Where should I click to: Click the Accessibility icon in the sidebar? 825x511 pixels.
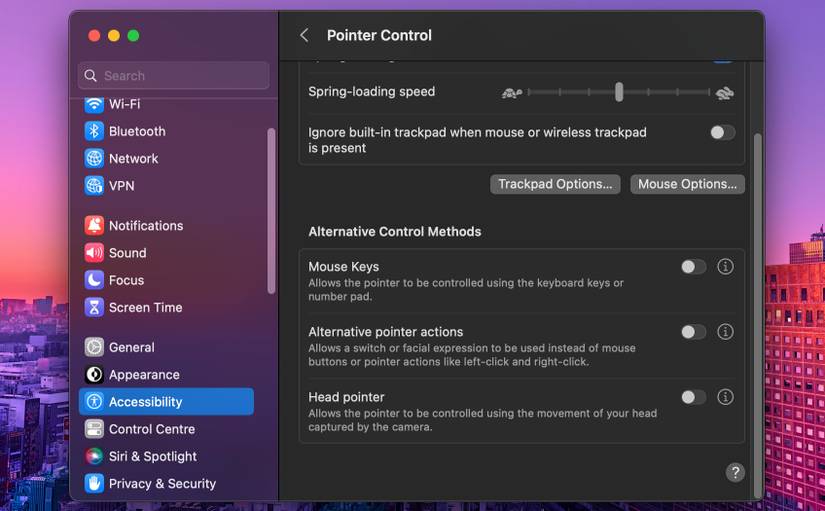click(94, 402)
